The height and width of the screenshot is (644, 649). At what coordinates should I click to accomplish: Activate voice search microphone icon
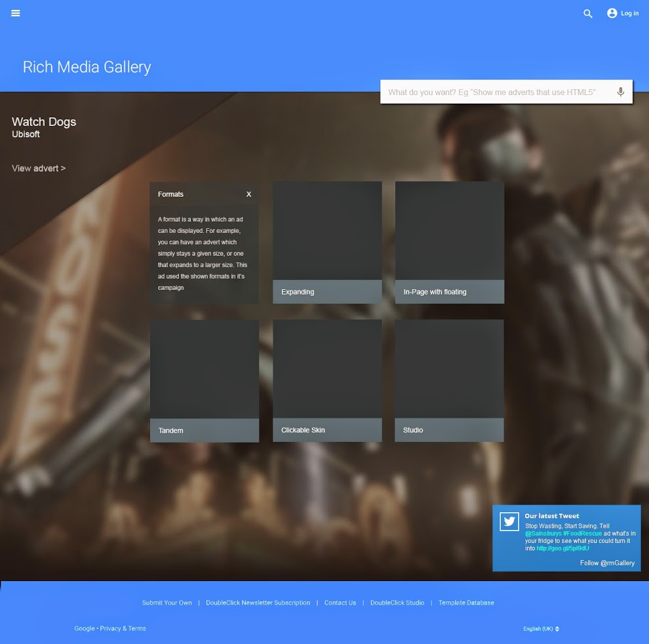(620, 92)
